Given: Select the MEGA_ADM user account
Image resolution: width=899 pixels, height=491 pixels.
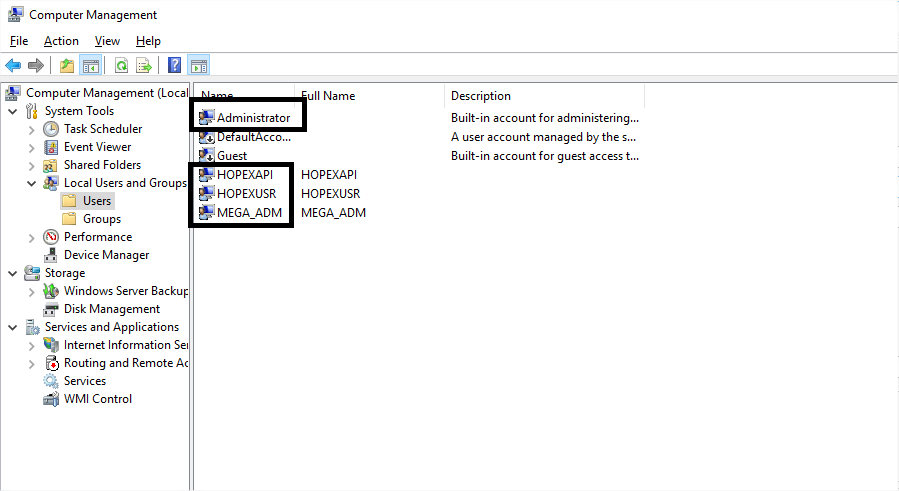Looking at the screenshot, I should 250,212.
